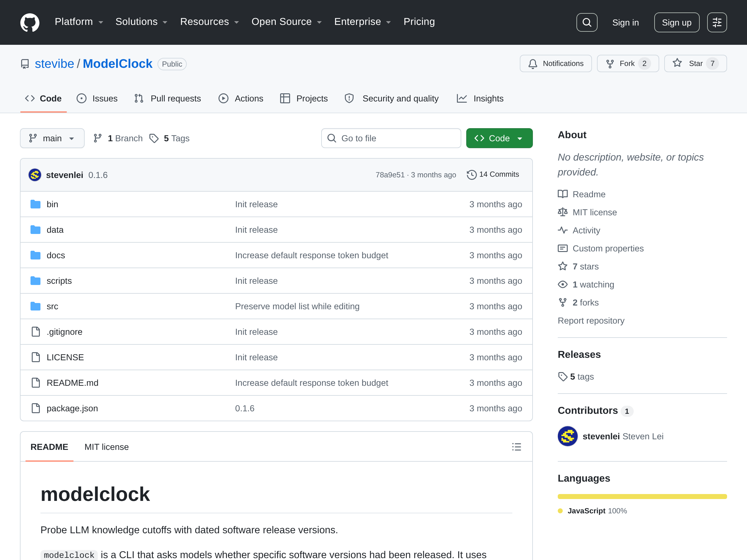Open the 0.1.6 commit message in header
747x560 pixels.
click(x=98, y=175)
